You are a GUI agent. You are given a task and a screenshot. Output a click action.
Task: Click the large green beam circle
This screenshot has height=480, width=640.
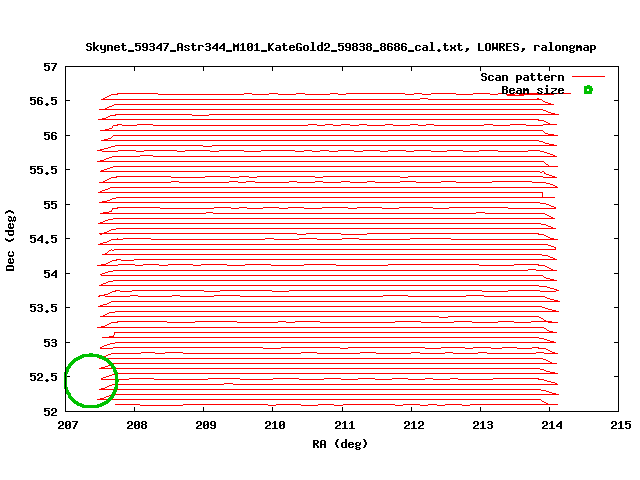91,380
